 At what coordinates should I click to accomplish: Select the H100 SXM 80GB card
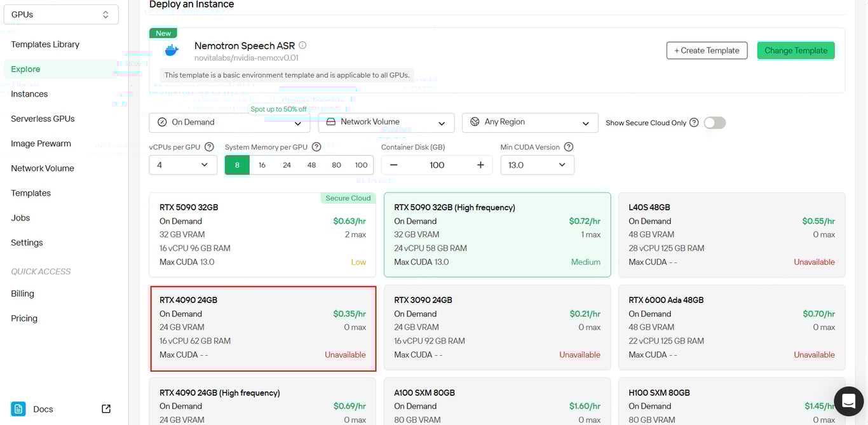(731, 401)
